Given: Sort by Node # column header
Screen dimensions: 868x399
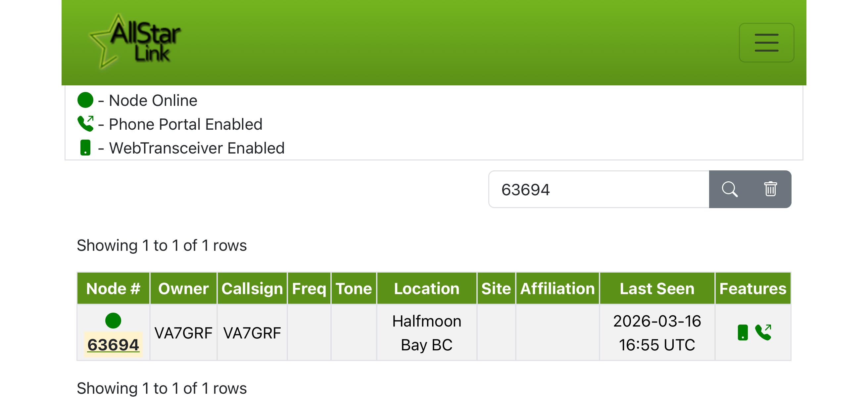Looking at the screenshot, I should pyautogui.click(x=113, y=288).
